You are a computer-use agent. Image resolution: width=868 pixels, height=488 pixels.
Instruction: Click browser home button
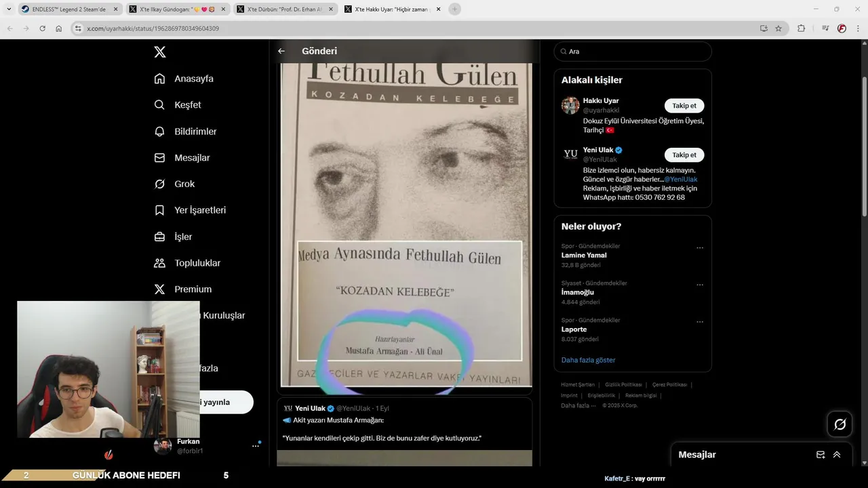click(58, 28)
